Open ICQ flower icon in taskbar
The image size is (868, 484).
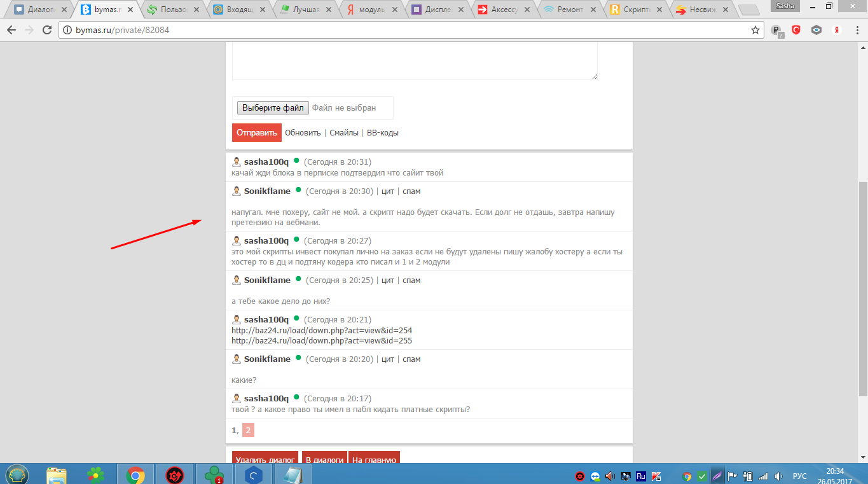click(96, 474)
